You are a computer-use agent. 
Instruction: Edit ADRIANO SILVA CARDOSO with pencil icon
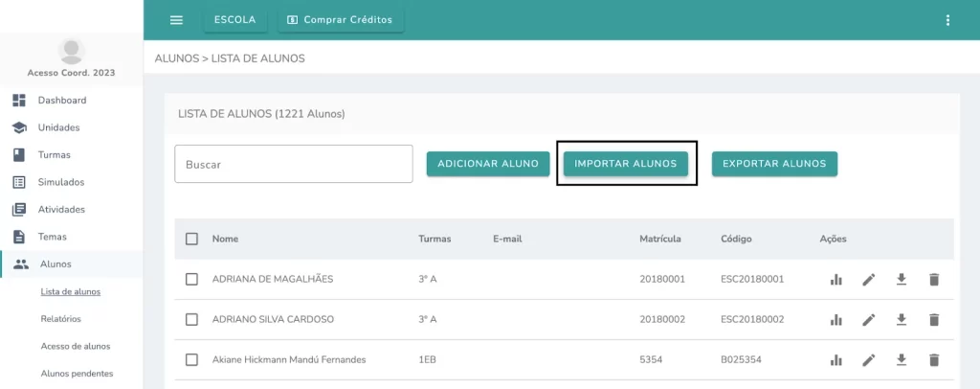click(x=869, y=320)
